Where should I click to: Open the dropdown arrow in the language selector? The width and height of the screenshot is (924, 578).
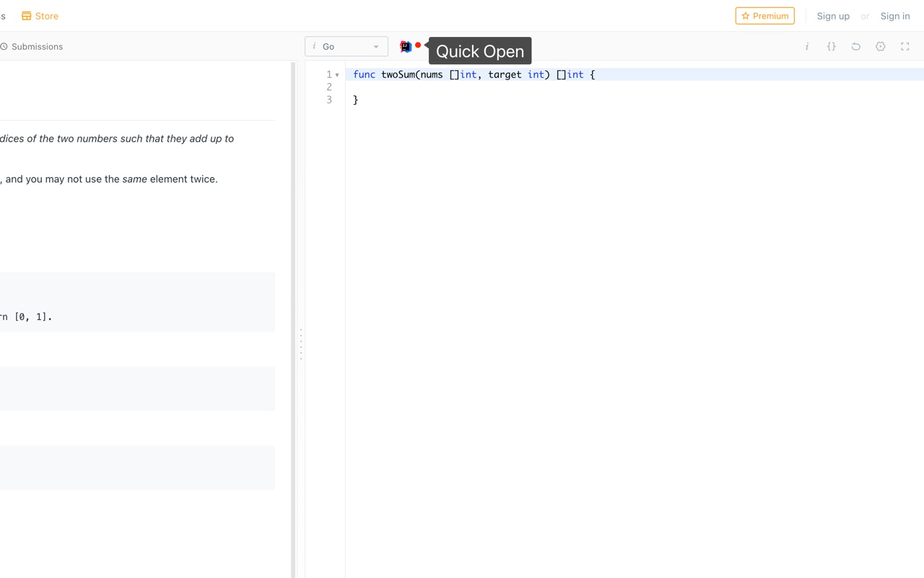tap(376, 46)
